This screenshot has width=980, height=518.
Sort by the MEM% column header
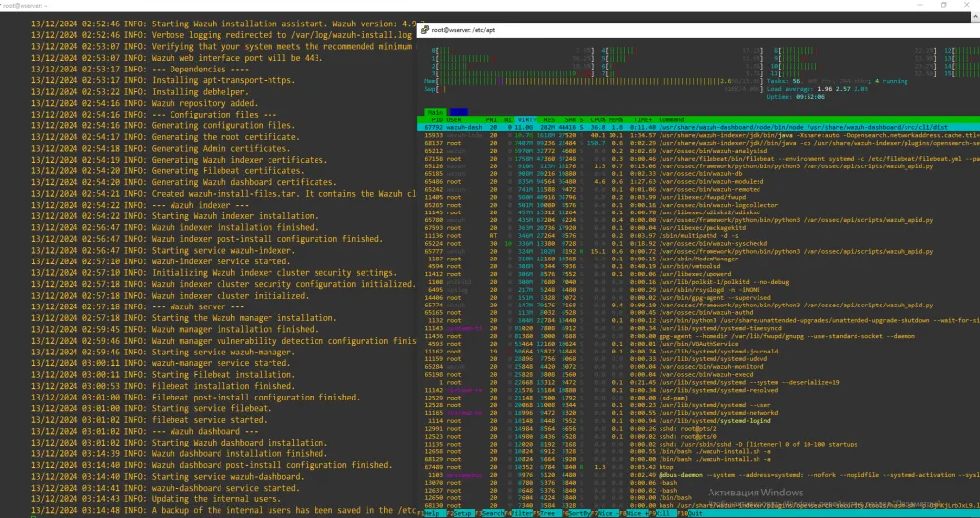[x=616, y=120]
